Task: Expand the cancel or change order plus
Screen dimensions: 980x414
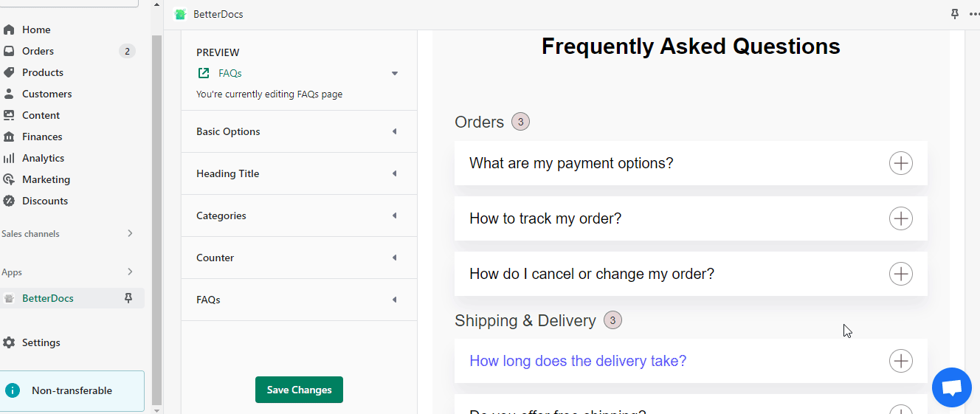Action: tap(900, 274)
